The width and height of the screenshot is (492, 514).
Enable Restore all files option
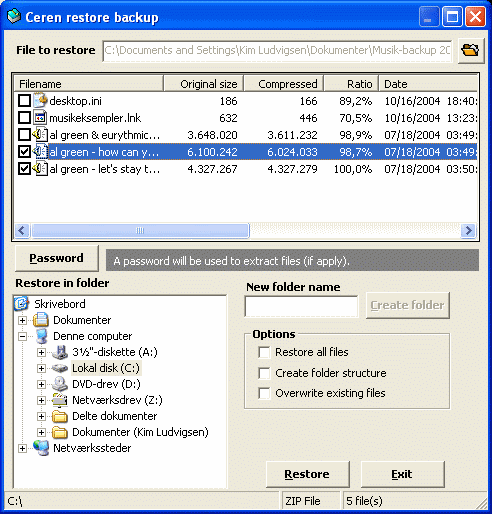[264, 352]
